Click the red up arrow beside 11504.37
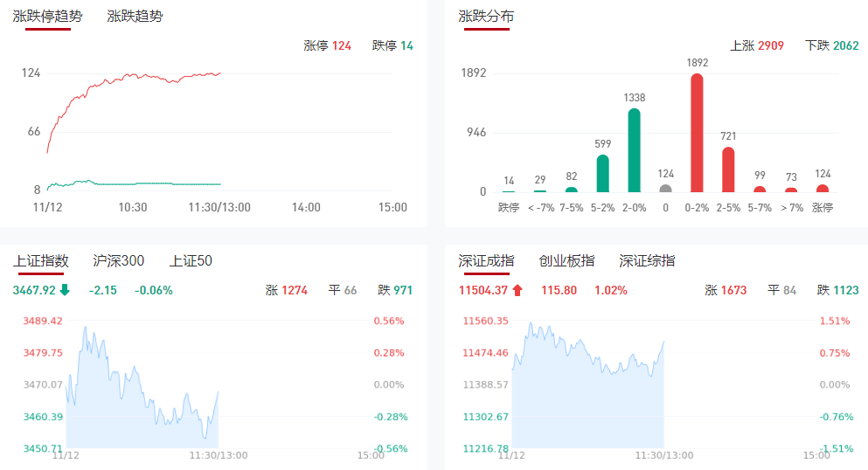The height and width of the screenshot is (470, 868). tap(517, 290)
